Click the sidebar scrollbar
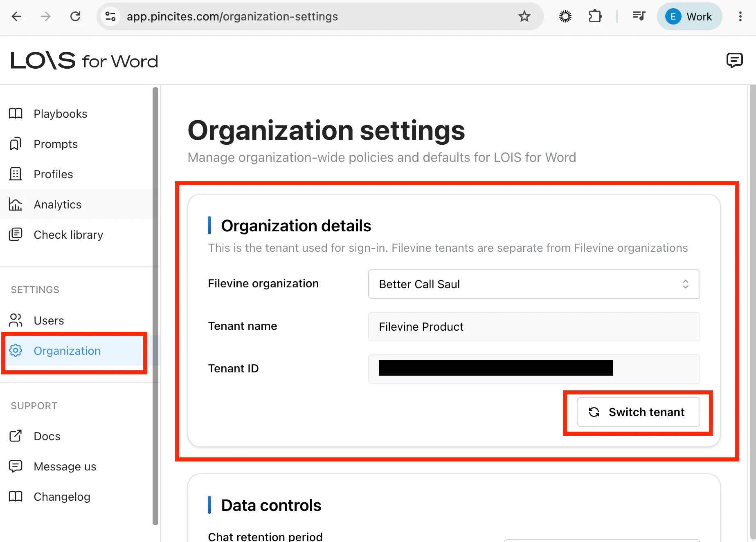 [155, 306]
